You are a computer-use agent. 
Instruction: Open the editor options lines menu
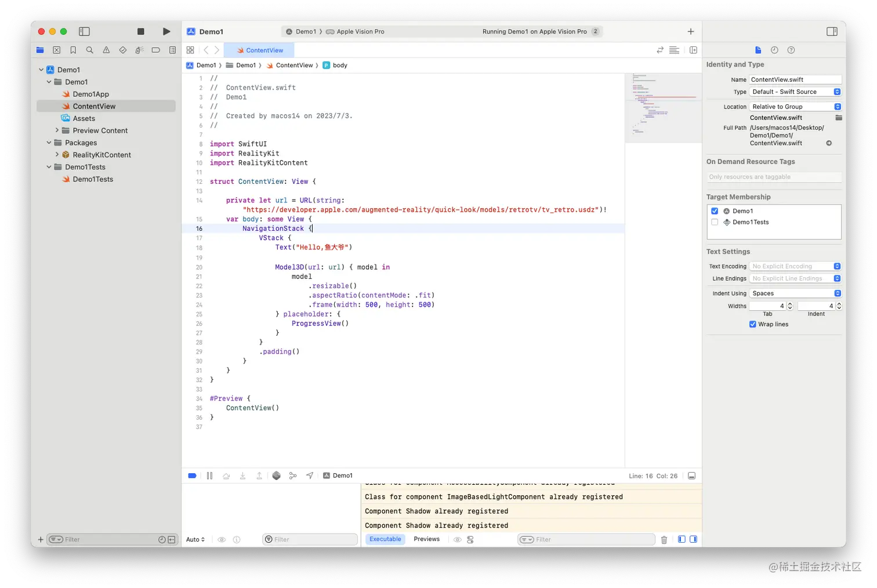pos(674,50)
